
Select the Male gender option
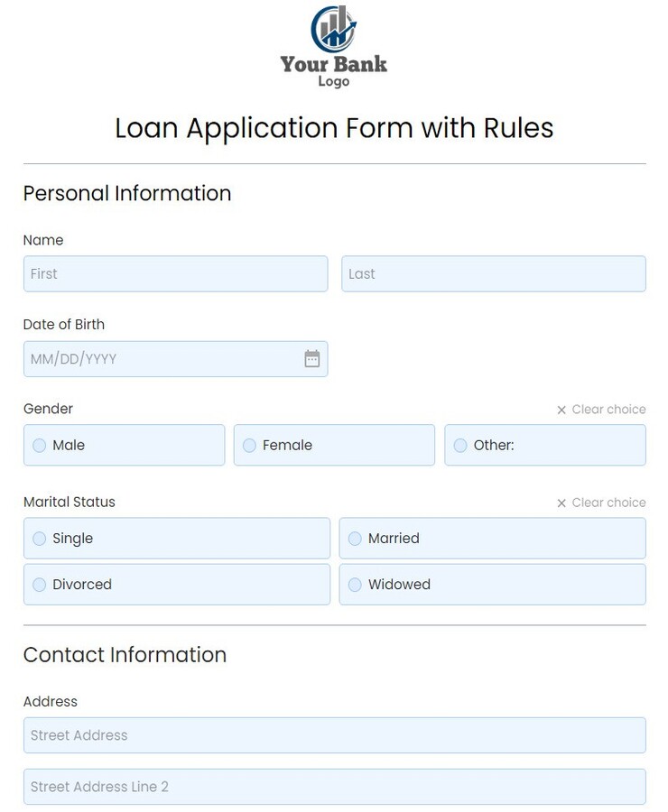point(38,445)
